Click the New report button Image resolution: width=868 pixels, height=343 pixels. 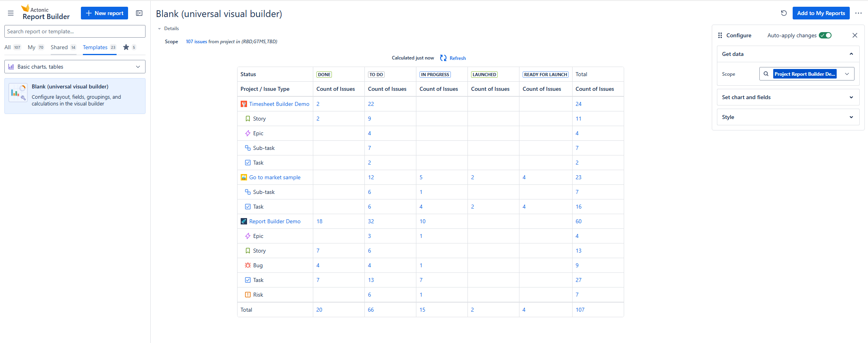point(104,13)
